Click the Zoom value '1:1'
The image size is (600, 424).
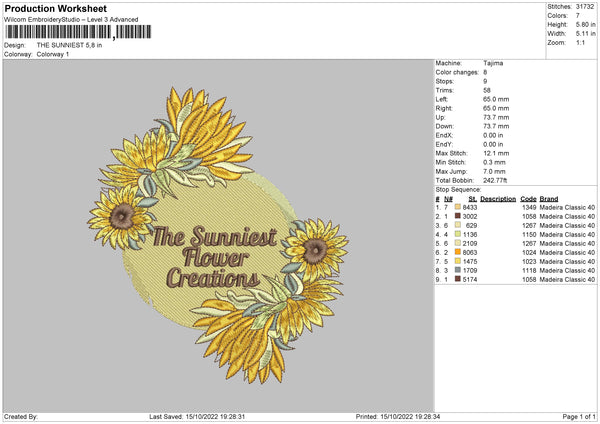click(580, 42)
